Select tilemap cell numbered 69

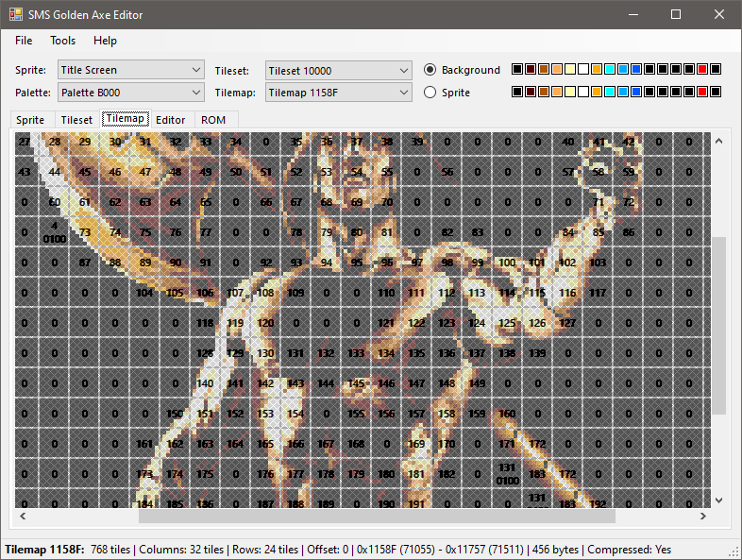[x=356, y=202]
